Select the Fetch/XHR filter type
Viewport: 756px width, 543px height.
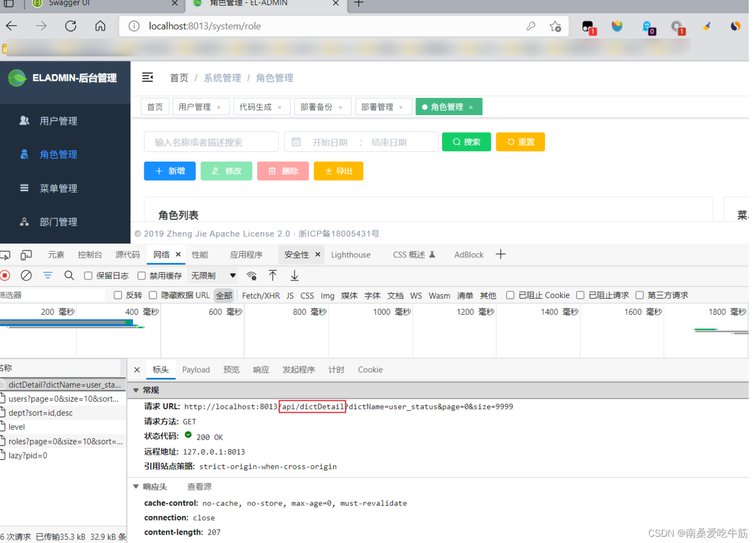click(261, 295)
